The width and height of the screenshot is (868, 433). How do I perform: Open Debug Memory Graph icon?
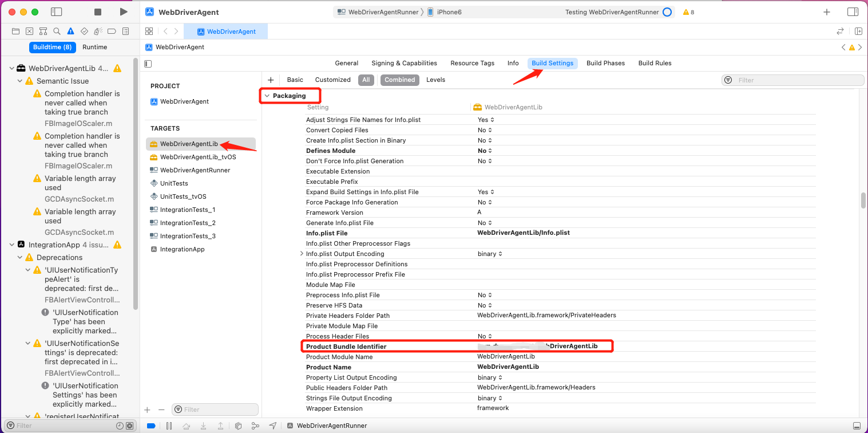255,426
